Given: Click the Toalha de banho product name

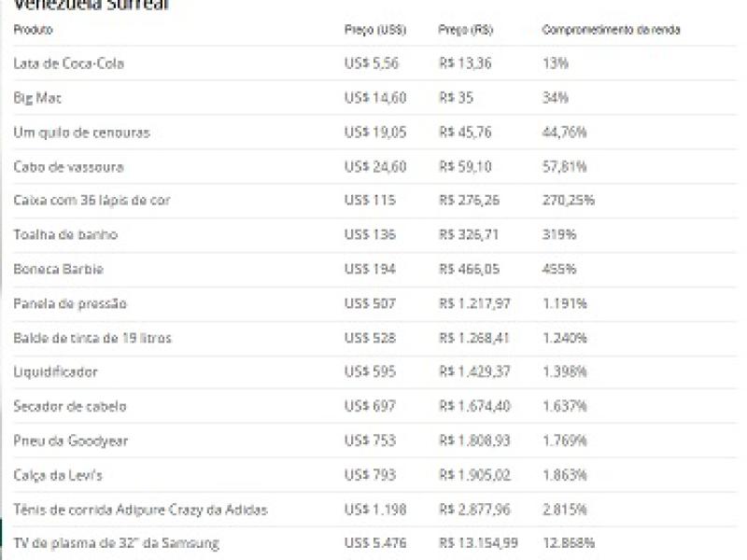Looking at the screenshot, I should [65, 235].
